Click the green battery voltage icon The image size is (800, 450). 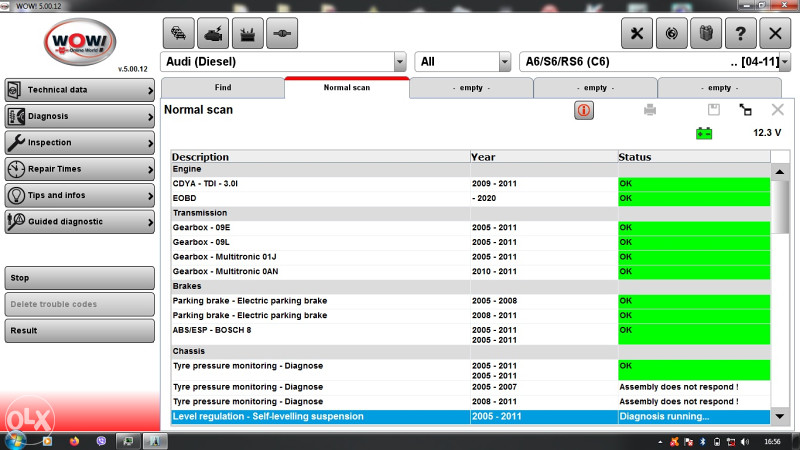pos(704,133)
